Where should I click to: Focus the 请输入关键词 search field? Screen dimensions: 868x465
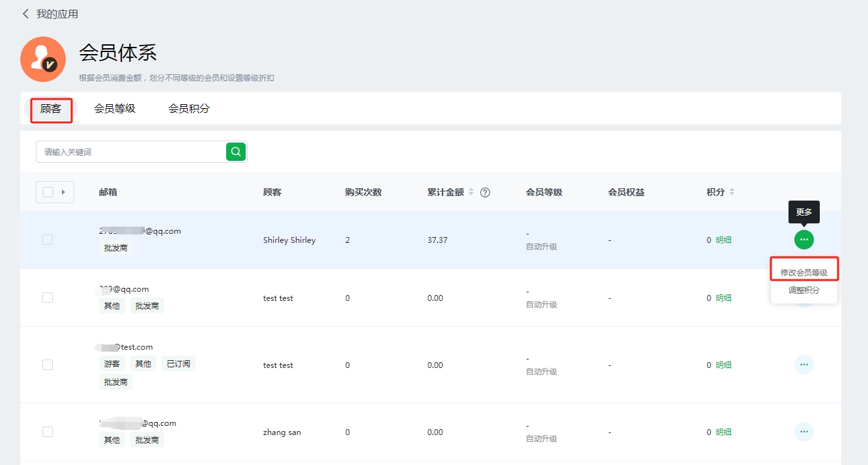(131, 152)
